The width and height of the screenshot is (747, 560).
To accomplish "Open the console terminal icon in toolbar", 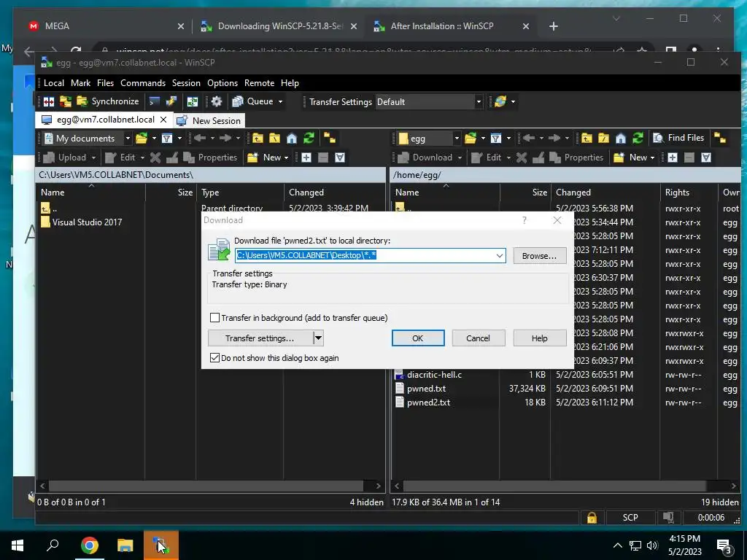I will click(155, 101).
